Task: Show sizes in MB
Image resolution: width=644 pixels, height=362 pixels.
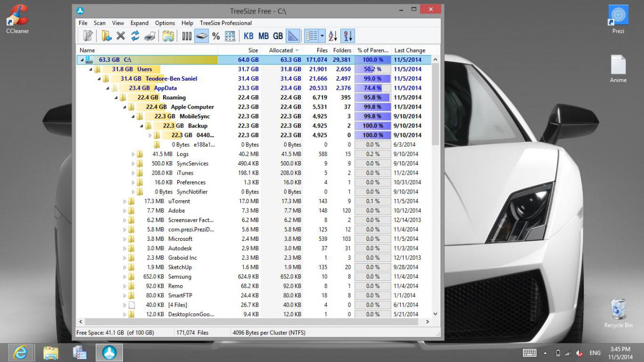Action: point(264,36)
